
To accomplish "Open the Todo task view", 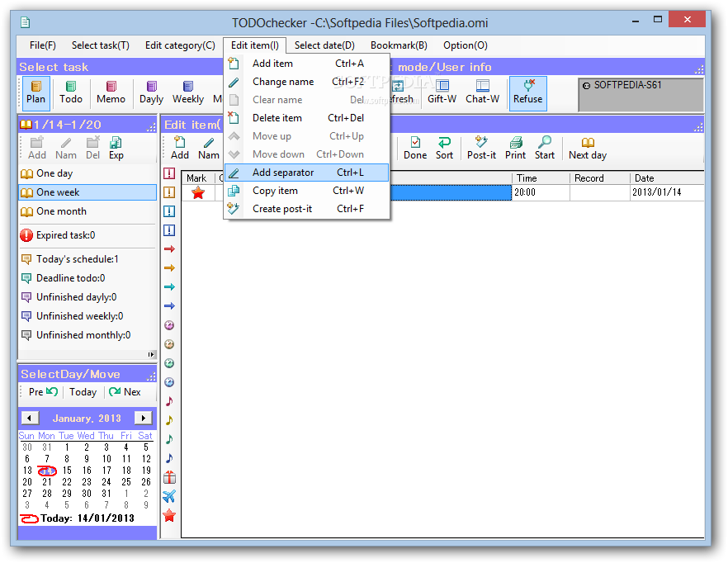I will [71, 93].
